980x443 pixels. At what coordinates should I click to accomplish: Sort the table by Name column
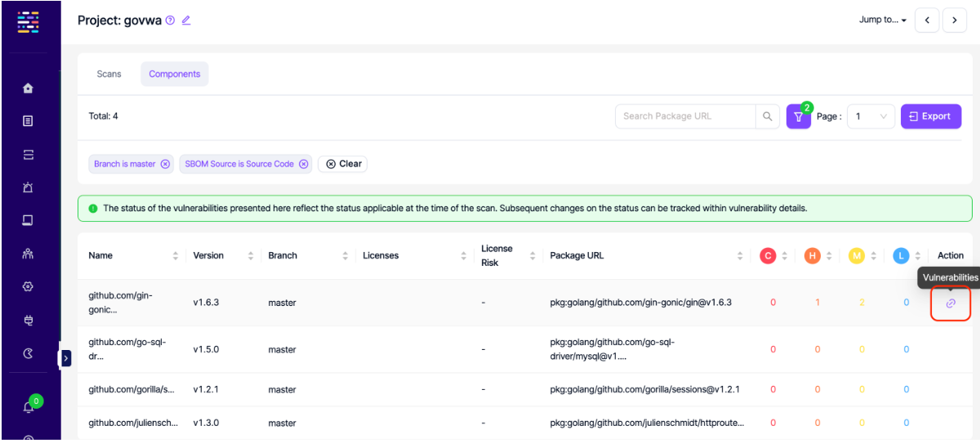[175, 256]
